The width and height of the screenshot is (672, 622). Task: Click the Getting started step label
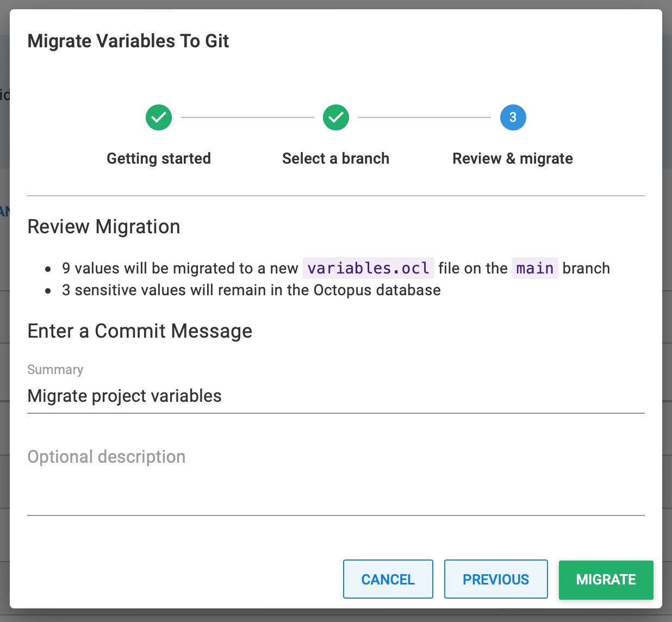[x=158, y=158]
